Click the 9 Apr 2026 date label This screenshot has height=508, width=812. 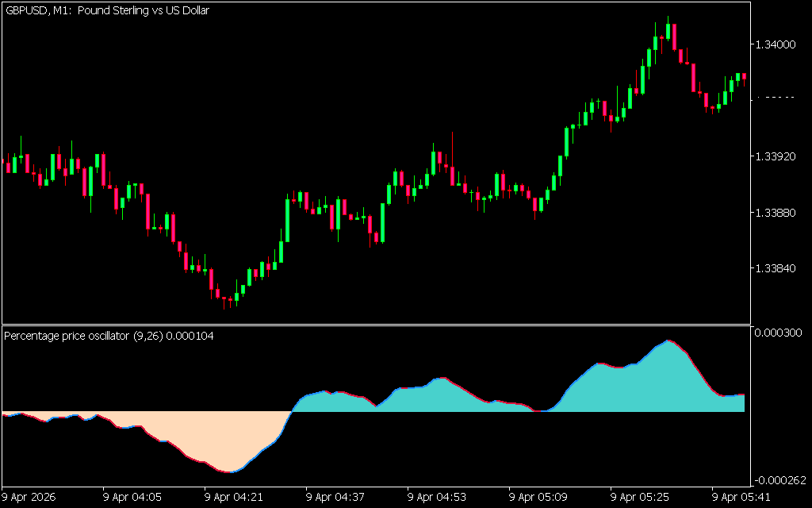tap(30, 498)
